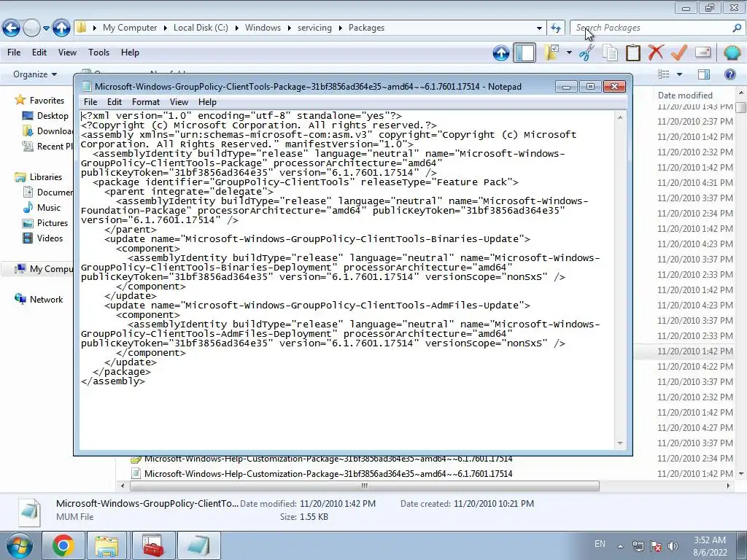This screenshot has width=747, height=560.
Task: Click the Local Disk (C:) breadcrumb
Action: [201, 28]
